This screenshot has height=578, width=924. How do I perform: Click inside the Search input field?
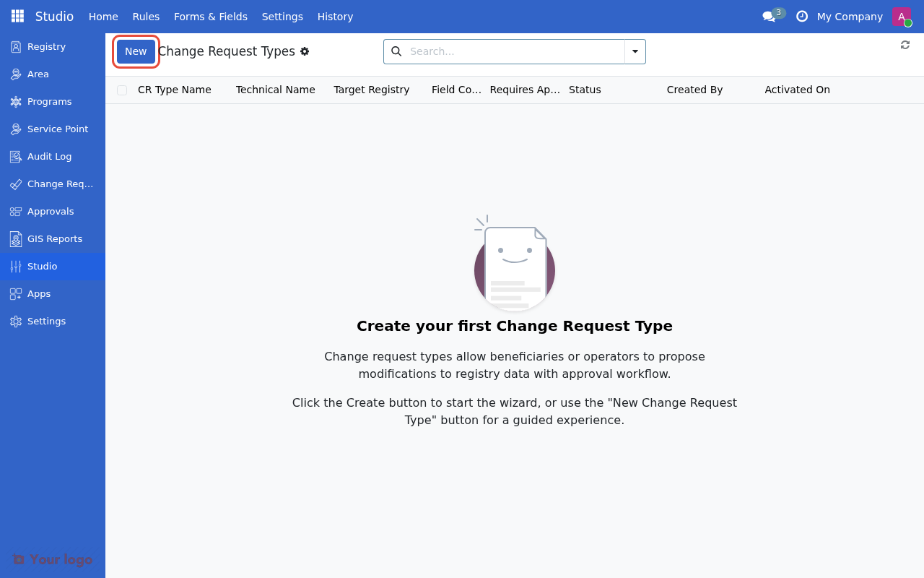click(x=505, y=51)
